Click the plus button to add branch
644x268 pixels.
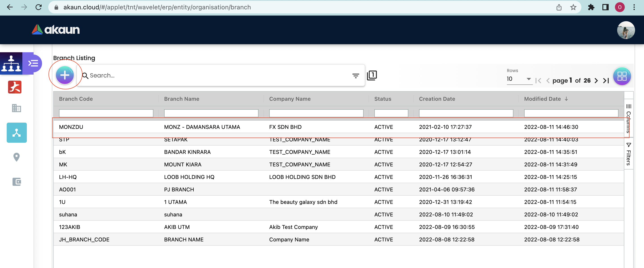coord(65,75)
